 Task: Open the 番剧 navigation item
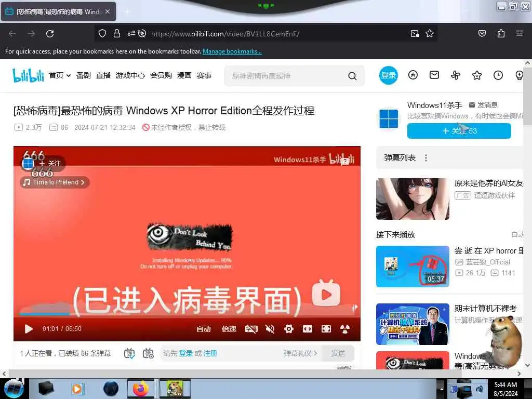point(84,75)
